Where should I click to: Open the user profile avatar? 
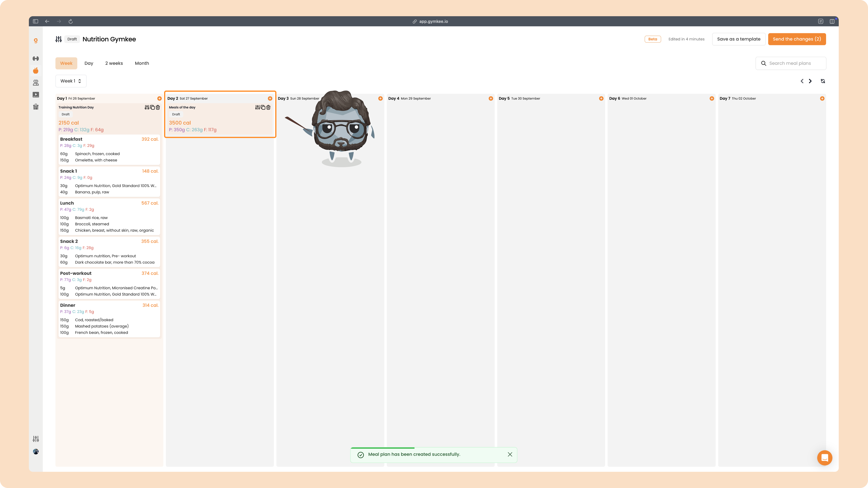(x=36, y=452)
